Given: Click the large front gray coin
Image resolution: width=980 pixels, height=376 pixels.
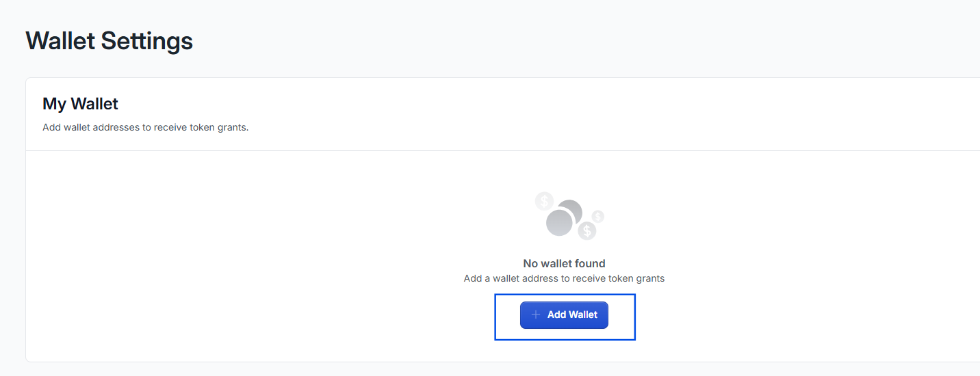Looking at the screenshot, I should (559, 223).
